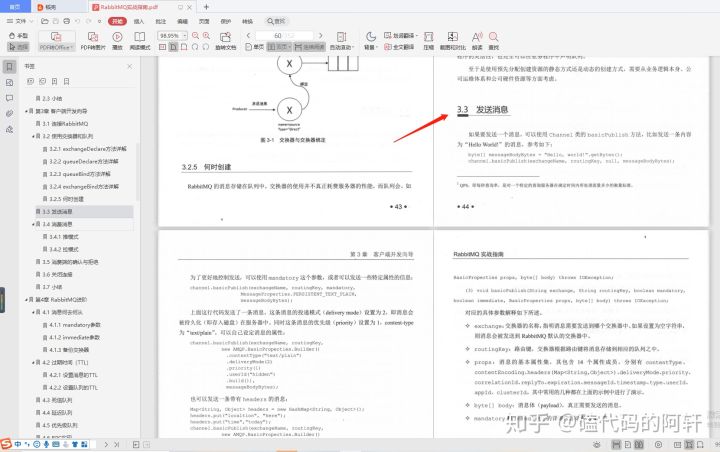Toggle Sogou Chinese/English mode (中)
Image resolution: width=720 pixels, height=452 pixels.
pyautogui.click(x=18, y=444)
